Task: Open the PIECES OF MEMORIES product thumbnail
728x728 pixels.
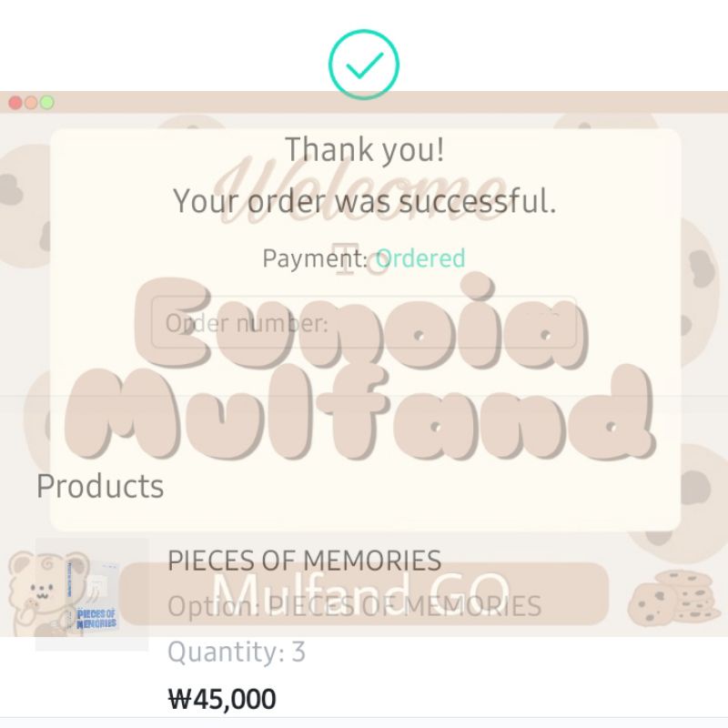Action: click(x=92, y=595)
